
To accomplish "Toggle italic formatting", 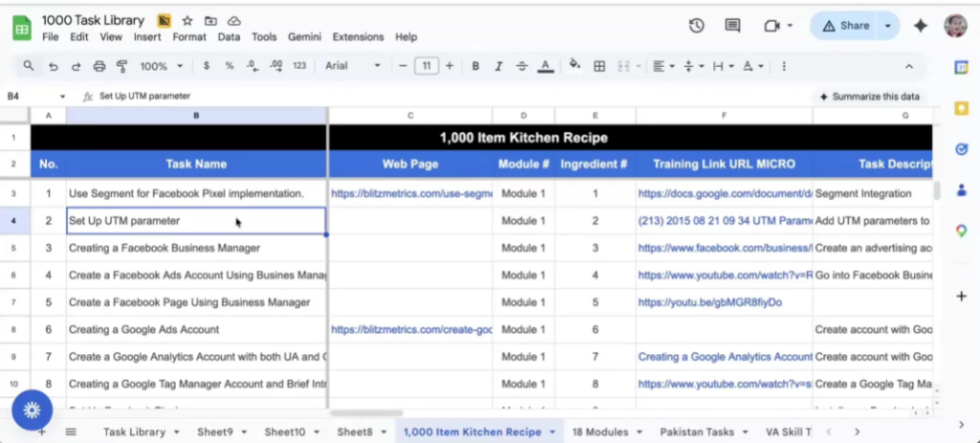I will click(499, 66).
